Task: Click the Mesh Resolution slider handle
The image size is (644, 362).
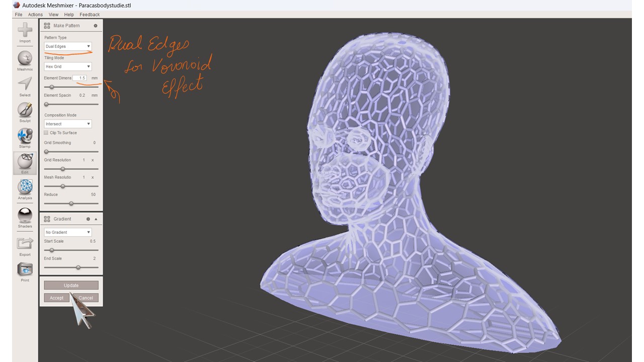Action: (x=62, y=186)
